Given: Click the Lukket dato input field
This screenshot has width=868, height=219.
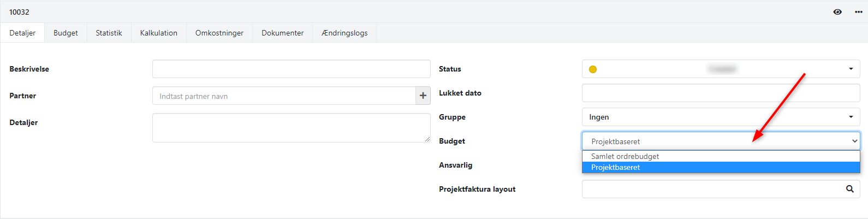Looking at the screenshot, I should 721,93.
